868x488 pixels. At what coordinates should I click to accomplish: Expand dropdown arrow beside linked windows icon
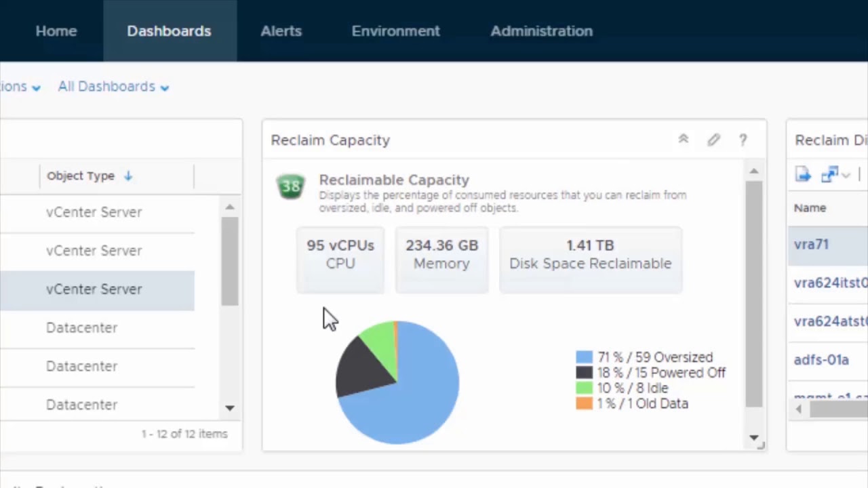(846, 176)
